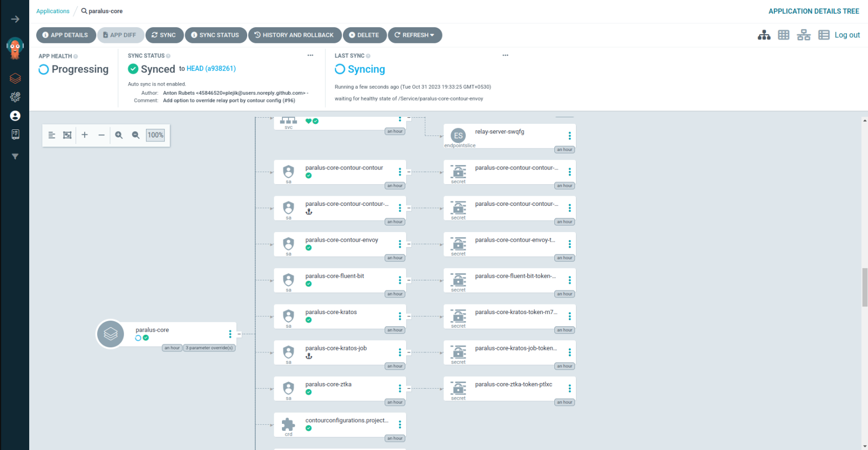Click the hook anchor icon on paralus-core-kratos-job
Image resolution: width=868 pixels, height=450 pixels.
coord(309,356)
